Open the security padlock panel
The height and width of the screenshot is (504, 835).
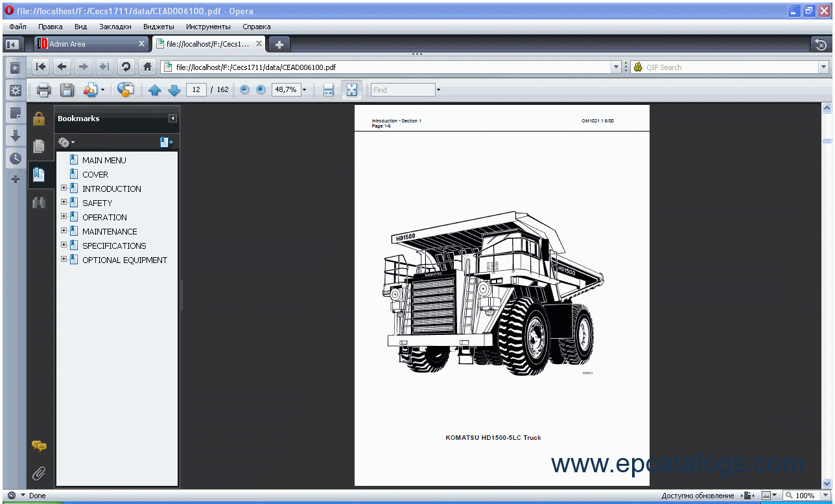tap(39, 119)
